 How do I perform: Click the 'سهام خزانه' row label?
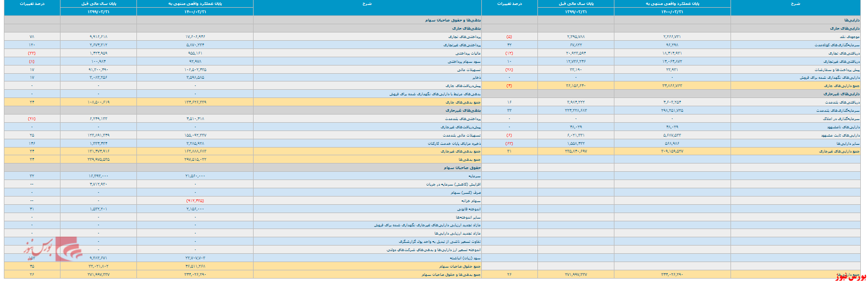pyautogui.click(x=471, y=200)
